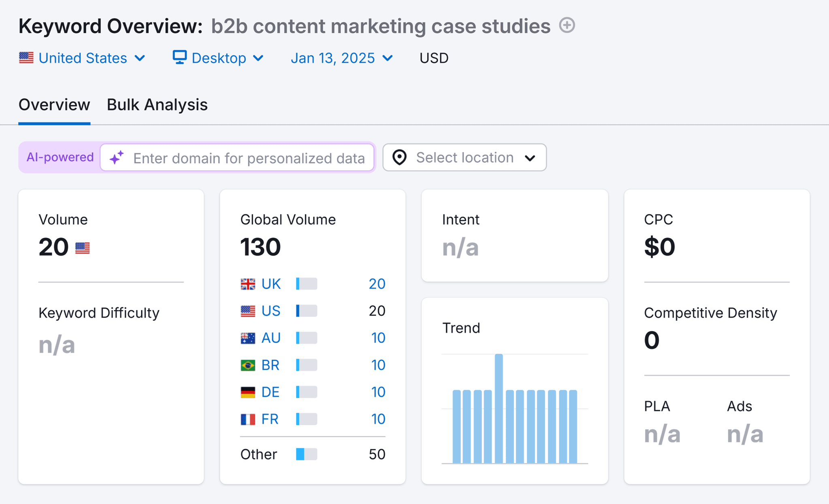This screenshot has height=504, width=829.
Task: Click the US flag next to Volume 20
Action: 83,247
